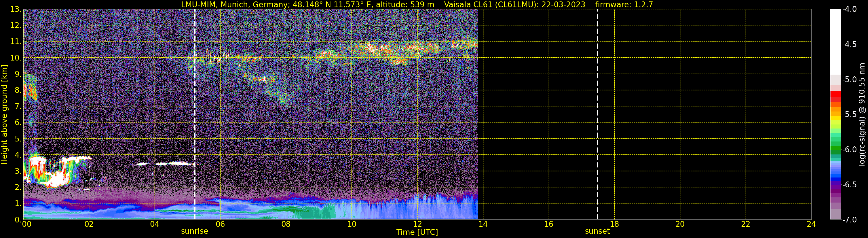The height and width of the screenshot is (238, 868).
Task: Click the x-axis tick label 10
Action: (352, 224)
